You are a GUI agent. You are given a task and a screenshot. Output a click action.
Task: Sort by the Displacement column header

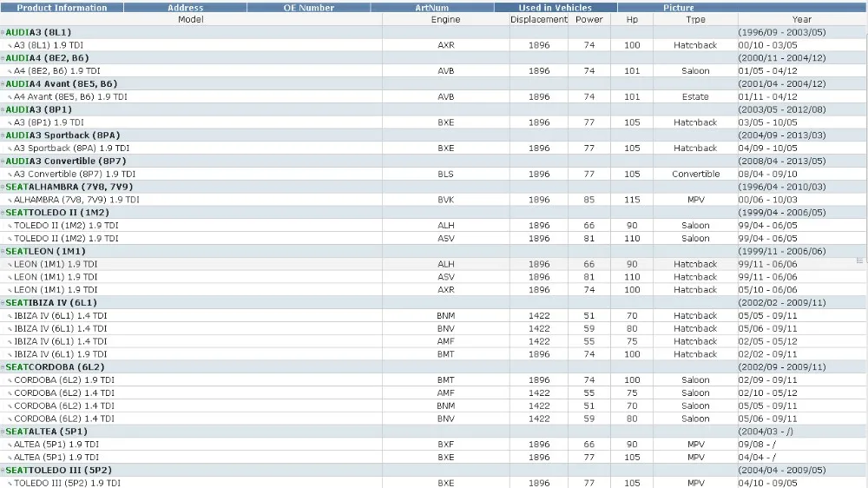(539, 19)
